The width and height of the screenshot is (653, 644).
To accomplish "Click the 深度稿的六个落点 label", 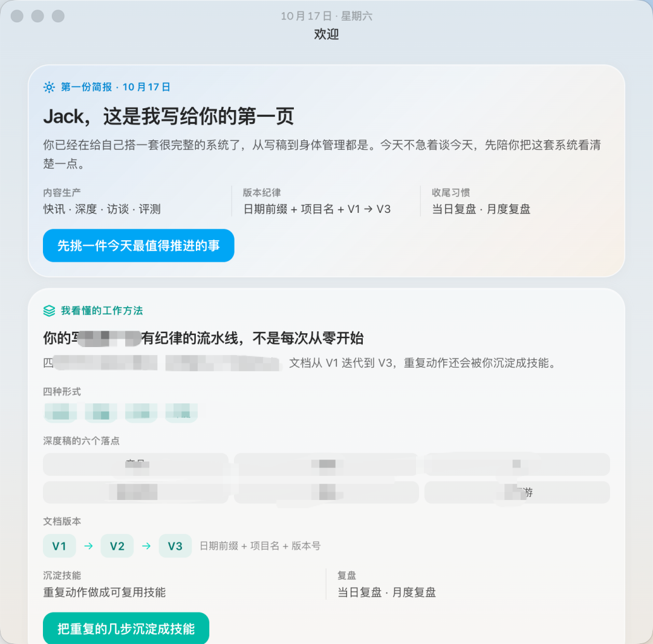I will tap(81, 441).
